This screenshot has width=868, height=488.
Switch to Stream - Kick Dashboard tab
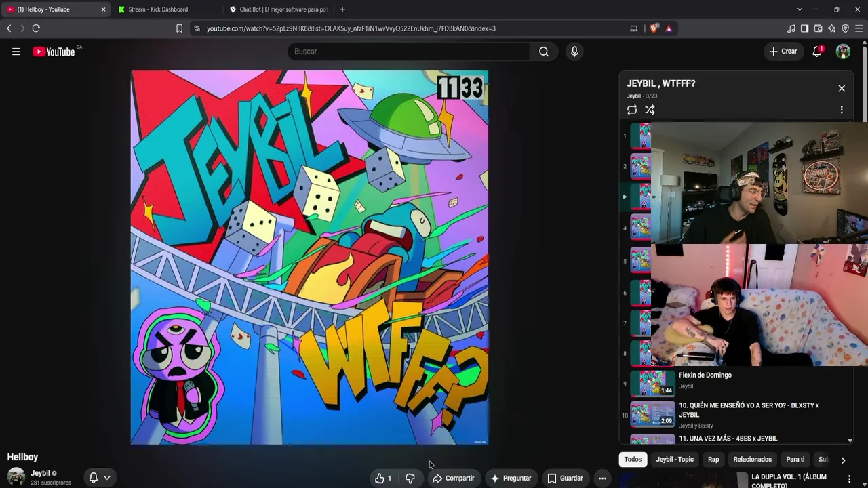point(167,9)
